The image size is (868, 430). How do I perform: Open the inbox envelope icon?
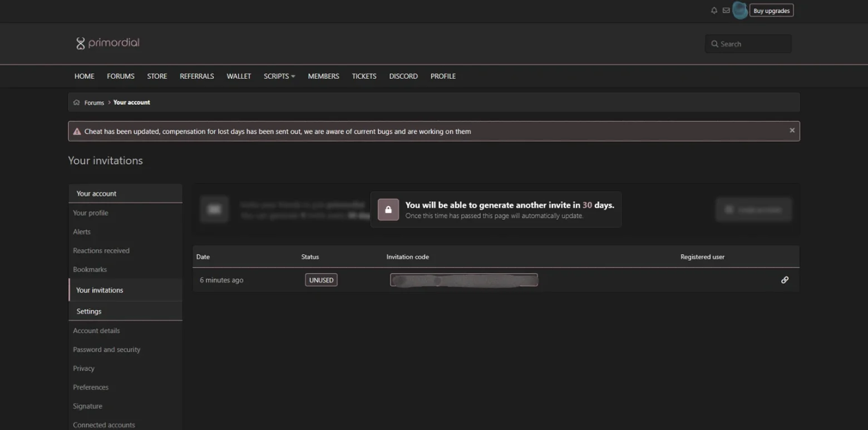726,11
